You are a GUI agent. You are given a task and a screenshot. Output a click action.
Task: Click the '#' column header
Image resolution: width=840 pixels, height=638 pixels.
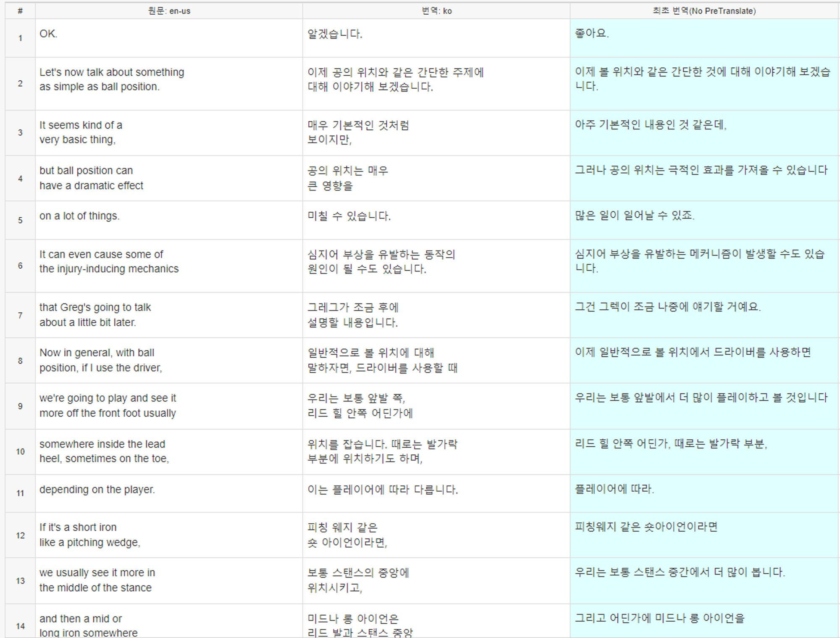(x=20, y=11)
